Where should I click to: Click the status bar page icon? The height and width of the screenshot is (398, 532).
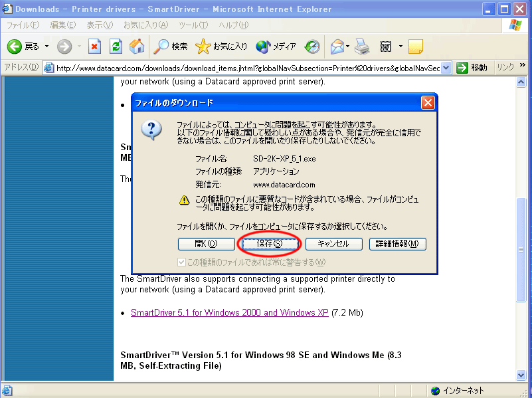(7, 391)
